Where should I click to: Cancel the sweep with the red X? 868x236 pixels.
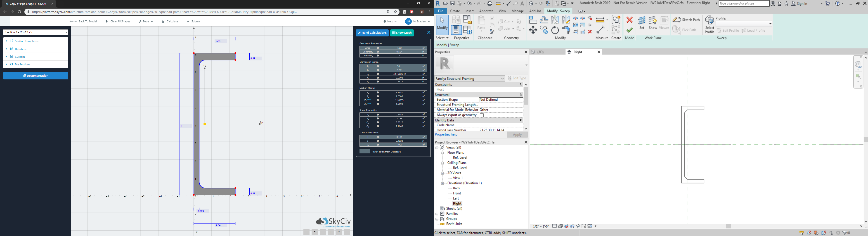tap(630, 19)
